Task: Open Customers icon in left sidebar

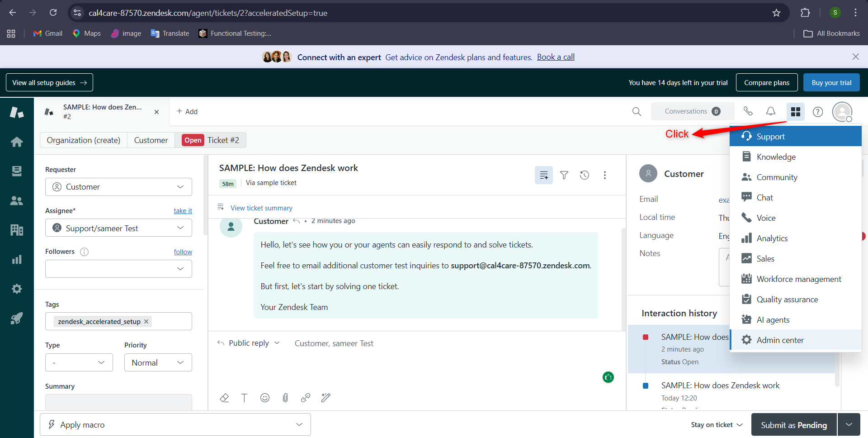Action: tap(17, 200)
